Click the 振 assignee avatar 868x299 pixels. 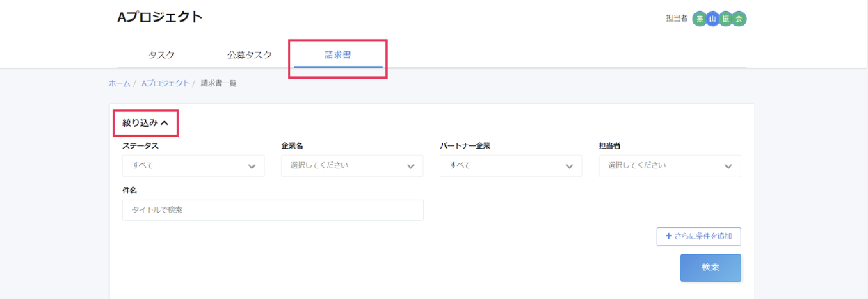[x=726, y=19]
